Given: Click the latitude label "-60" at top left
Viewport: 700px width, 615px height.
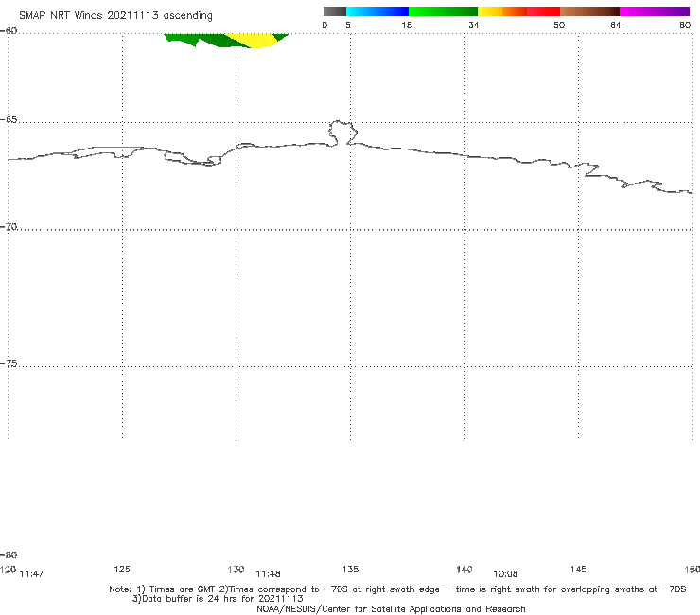Looking at the screenshot, I should [9, 31].
